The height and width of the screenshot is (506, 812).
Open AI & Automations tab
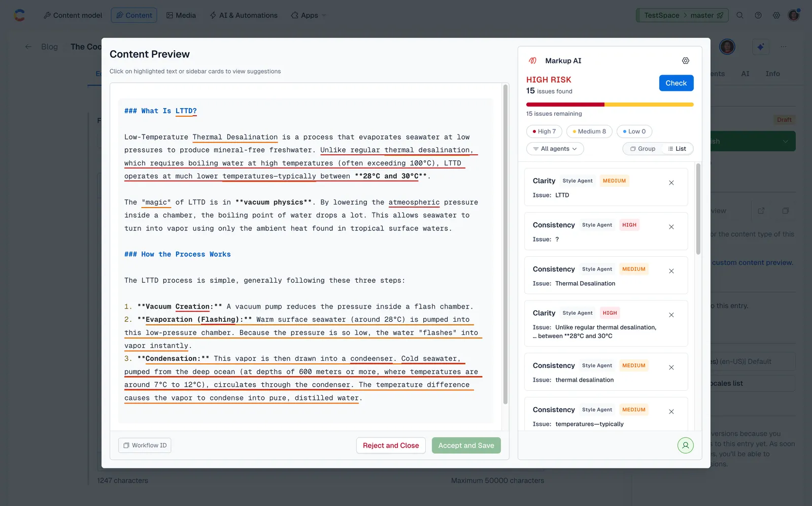tap(244, 15)
